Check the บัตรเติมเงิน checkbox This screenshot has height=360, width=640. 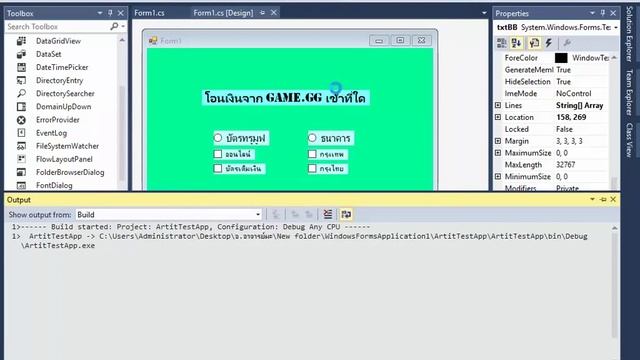coord(218,168)
